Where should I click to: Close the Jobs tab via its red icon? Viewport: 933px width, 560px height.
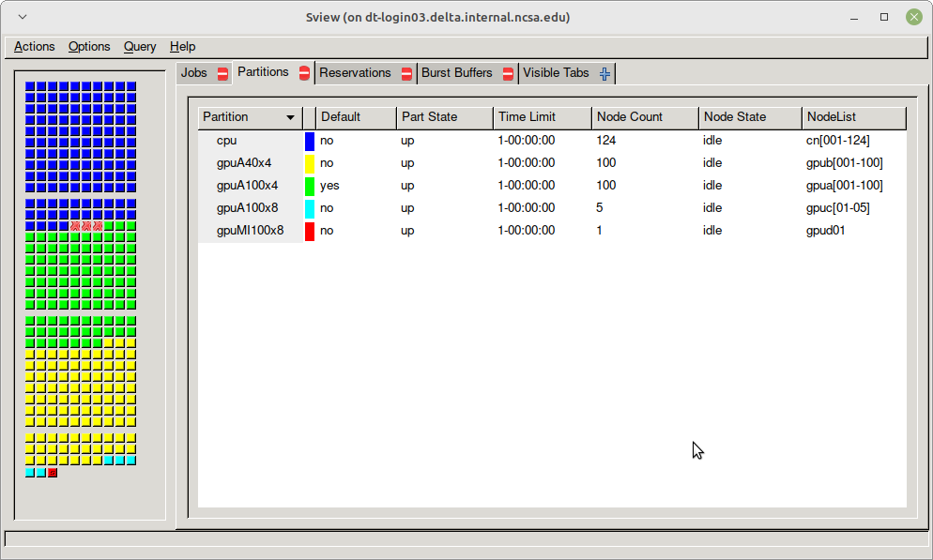[223, 72]
